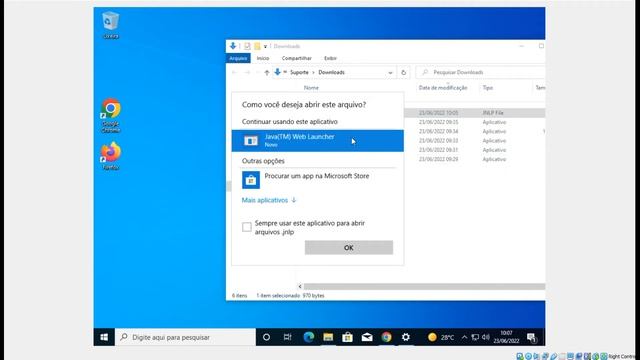
Task: Click the Forward arrow in Explorer
Action: 247,73
